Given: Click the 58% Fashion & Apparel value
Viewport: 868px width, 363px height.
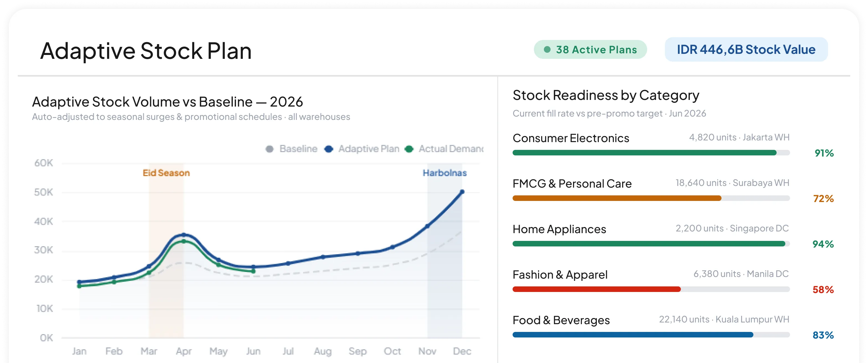Looking at the screenshot, I should [x=823, y=289].
